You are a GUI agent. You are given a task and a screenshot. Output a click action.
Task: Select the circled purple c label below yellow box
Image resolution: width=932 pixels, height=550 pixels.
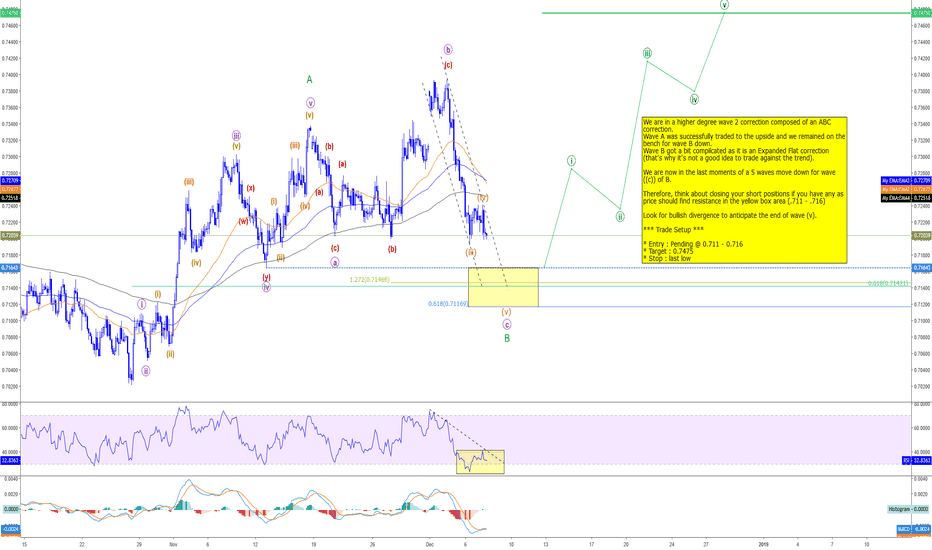click(506, 325)
